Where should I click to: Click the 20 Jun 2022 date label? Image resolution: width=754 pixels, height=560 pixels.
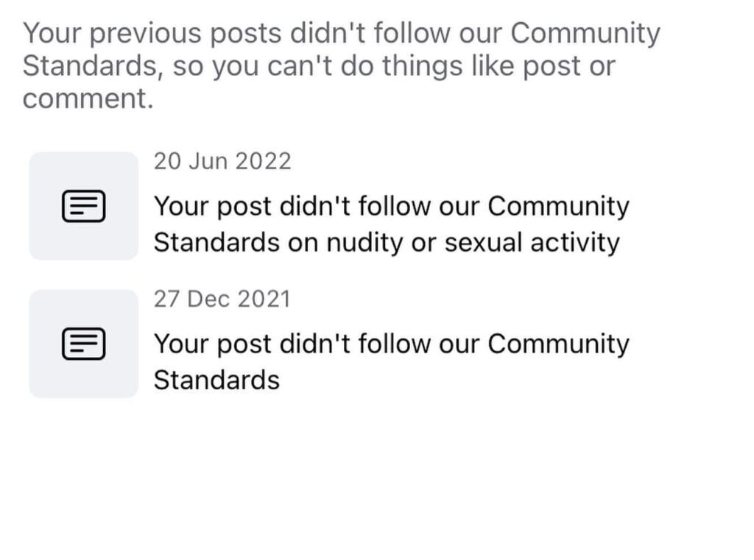click(x=222, y=161)
